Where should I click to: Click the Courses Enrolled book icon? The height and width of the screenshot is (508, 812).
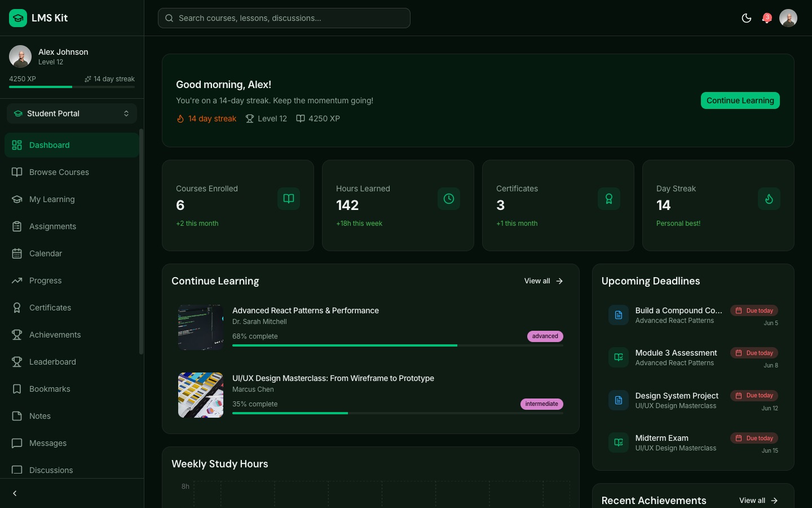pyautogui.click(x=289, y=199)
